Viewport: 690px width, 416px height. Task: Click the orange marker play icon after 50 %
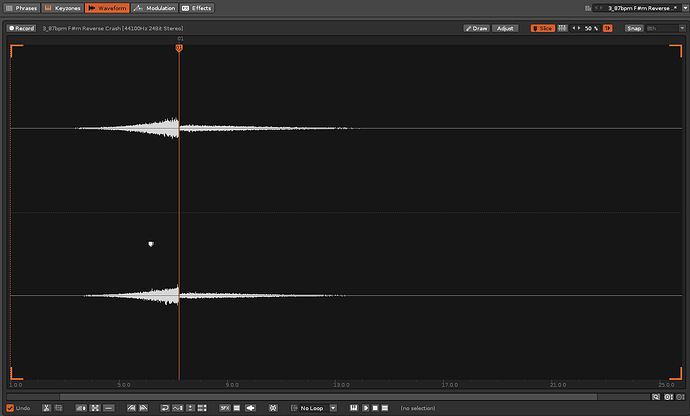pos(608,28)
